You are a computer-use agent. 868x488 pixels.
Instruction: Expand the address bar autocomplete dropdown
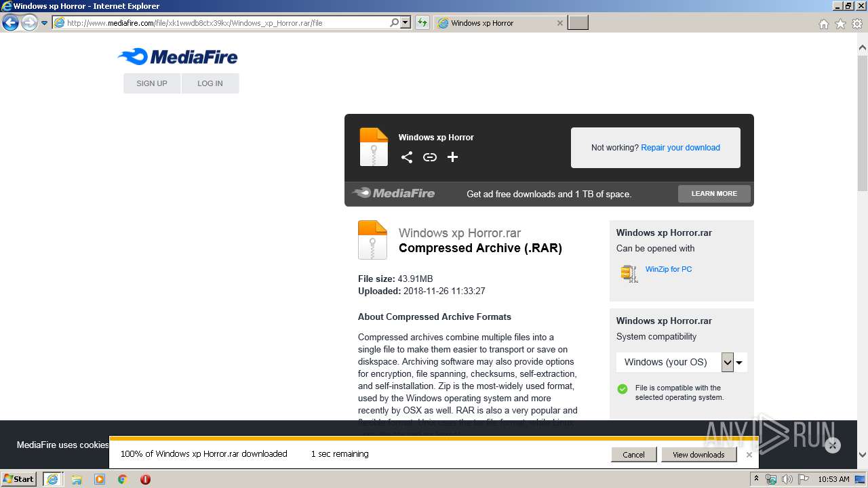point(406,22)
